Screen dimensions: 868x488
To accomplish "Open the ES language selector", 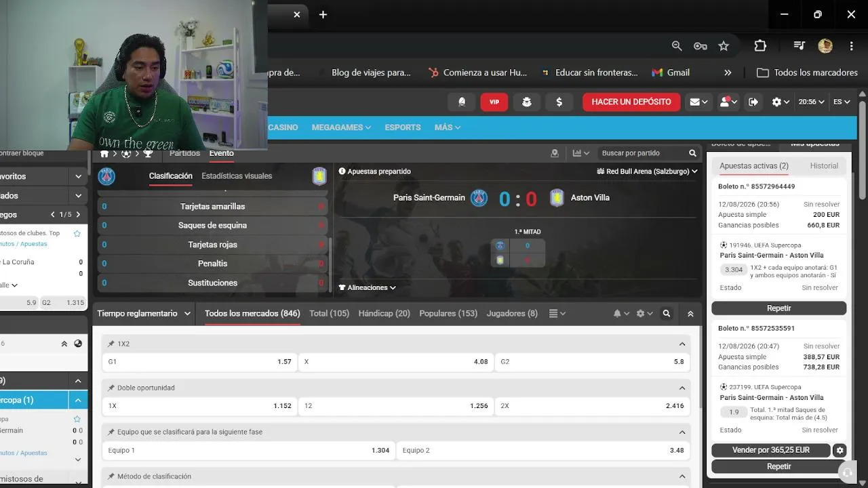I will click(842, 102).
